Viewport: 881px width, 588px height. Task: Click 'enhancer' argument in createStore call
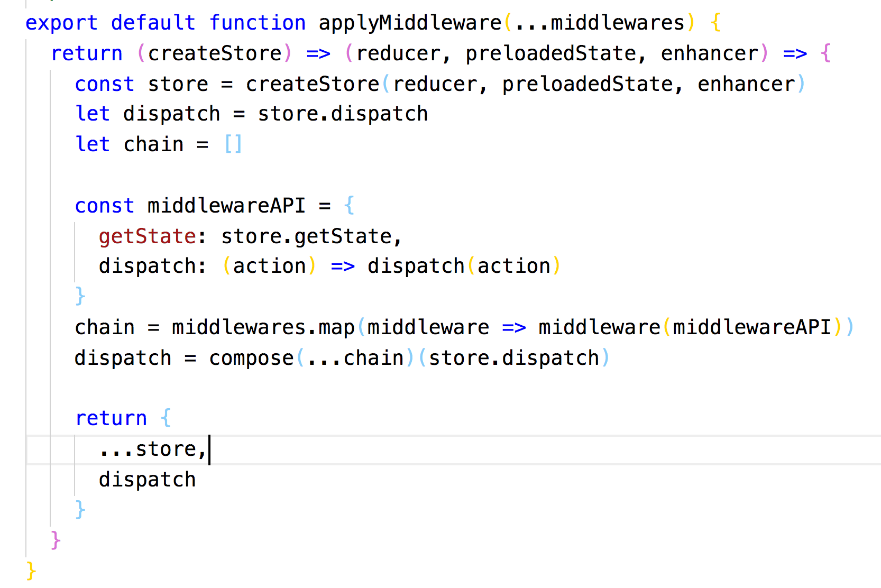[746, 84]
